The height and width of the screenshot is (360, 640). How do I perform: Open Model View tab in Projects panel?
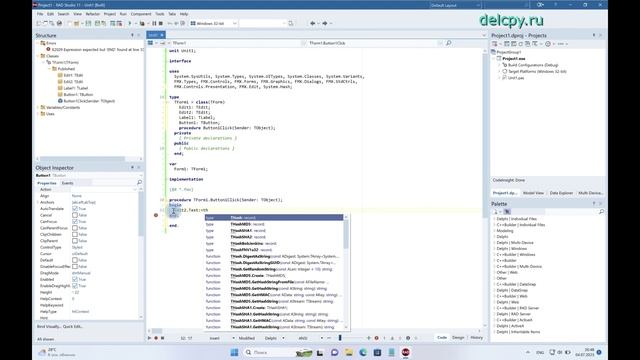(533, 193)
